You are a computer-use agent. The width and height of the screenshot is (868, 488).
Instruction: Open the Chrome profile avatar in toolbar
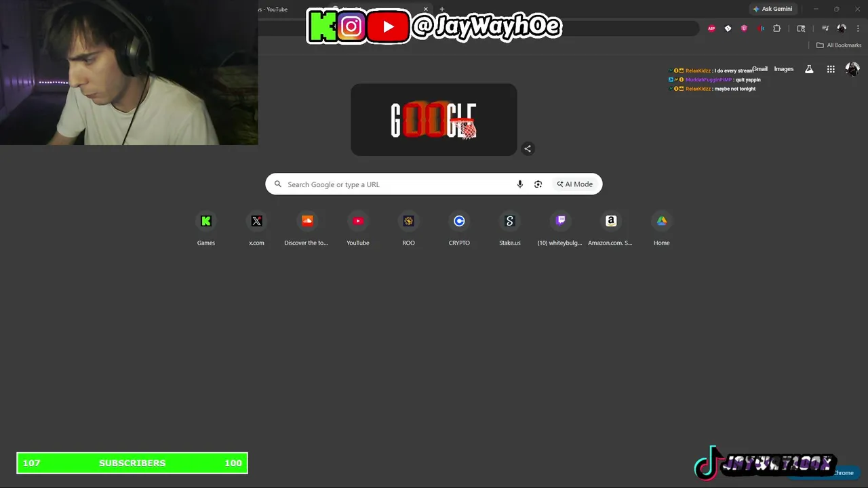[x=842, y=28]
